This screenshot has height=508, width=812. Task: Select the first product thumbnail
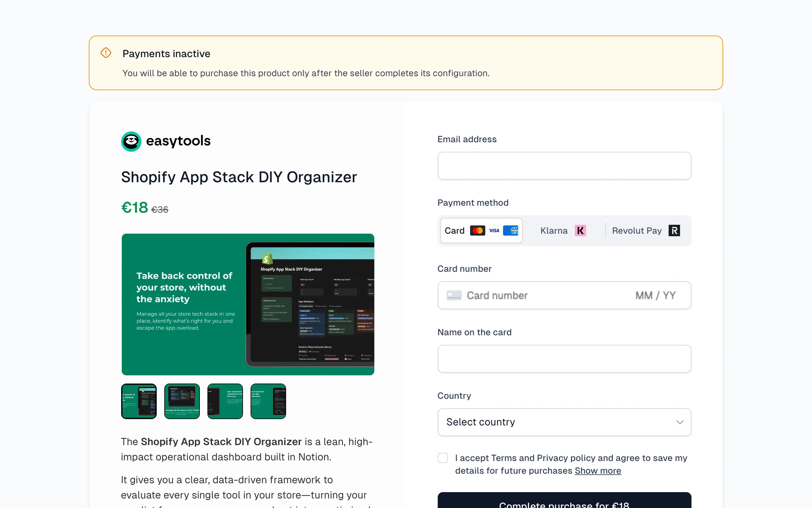[139, 401]
